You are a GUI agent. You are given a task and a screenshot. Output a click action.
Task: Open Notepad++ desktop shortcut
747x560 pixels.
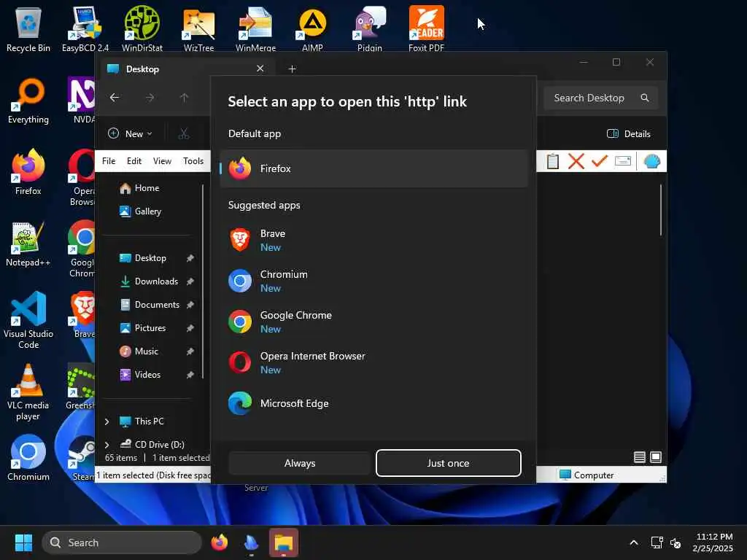point(28,244)
